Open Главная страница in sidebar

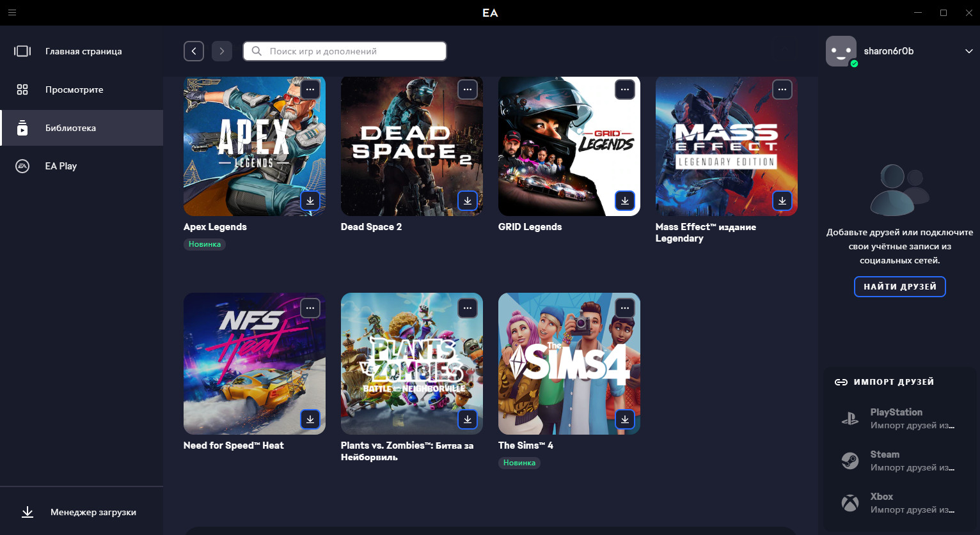pos(81,51)
